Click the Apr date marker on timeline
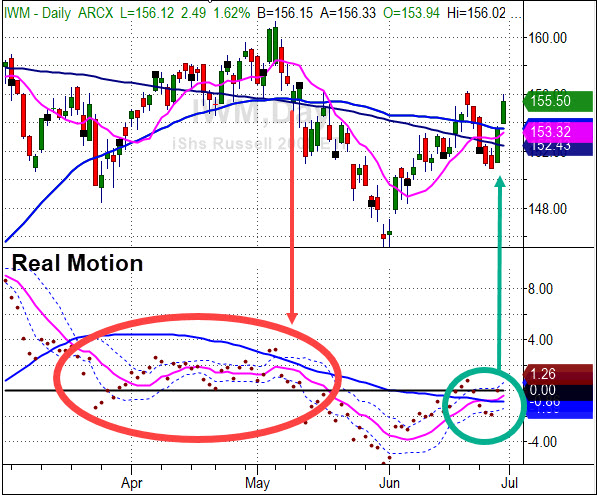This screenshot has height=495, width=597. pyautogui.click(x=132, y=483)
